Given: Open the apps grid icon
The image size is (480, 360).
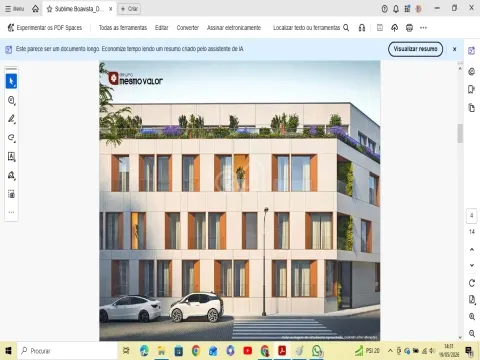Looking at the screenshot, I should (407, 9).
